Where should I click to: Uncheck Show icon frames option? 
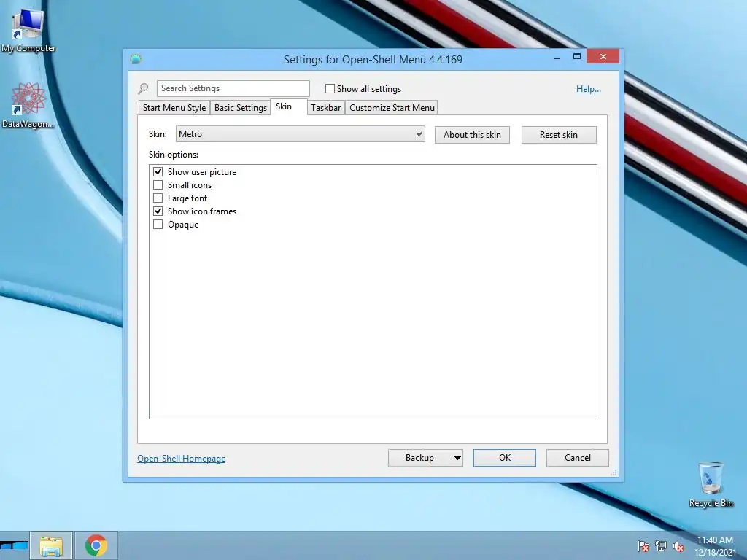pos(158,211)
